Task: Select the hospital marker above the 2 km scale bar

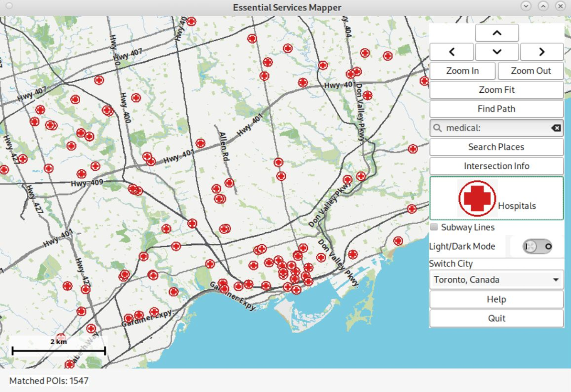Action: (61, 338)
